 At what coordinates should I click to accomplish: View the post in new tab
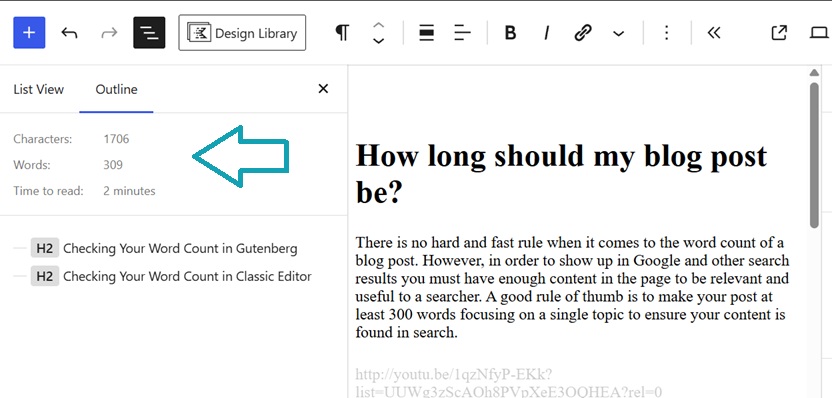coord(778,33)
